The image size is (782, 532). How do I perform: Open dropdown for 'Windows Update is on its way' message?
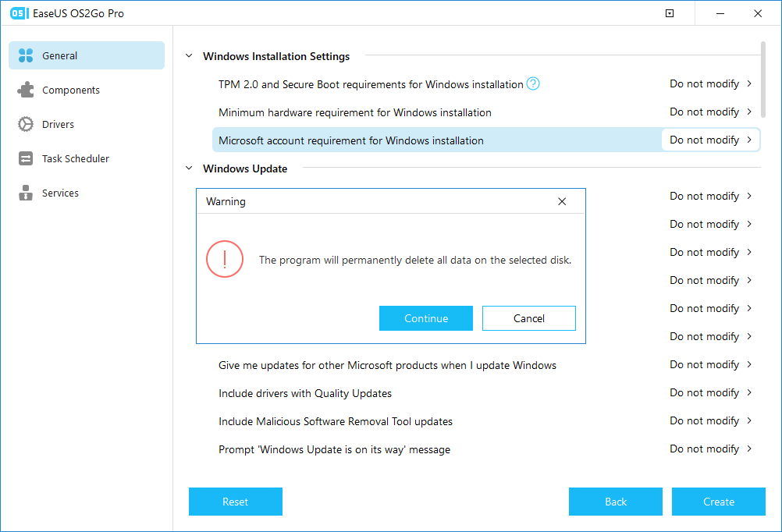point(710,449)
